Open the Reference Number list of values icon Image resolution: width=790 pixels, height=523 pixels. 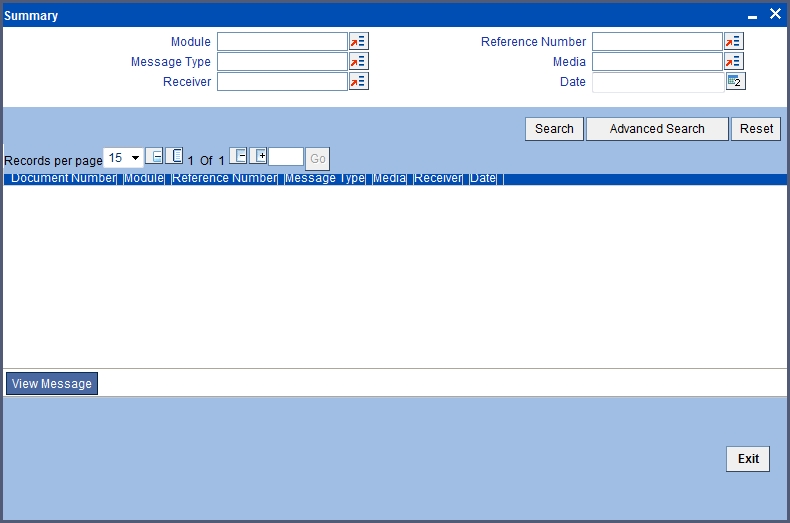[x=734, y=41]
